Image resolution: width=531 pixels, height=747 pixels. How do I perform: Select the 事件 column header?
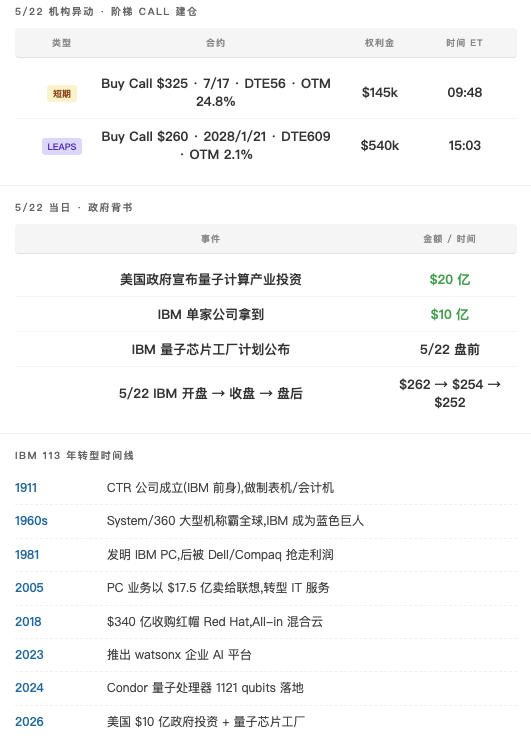(x=210, y=239)
